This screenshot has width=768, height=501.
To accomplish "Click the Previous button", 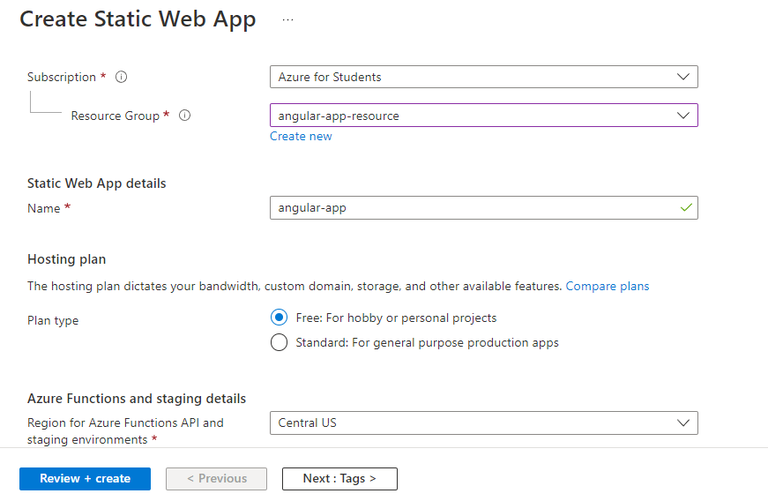I will (216, 479).
